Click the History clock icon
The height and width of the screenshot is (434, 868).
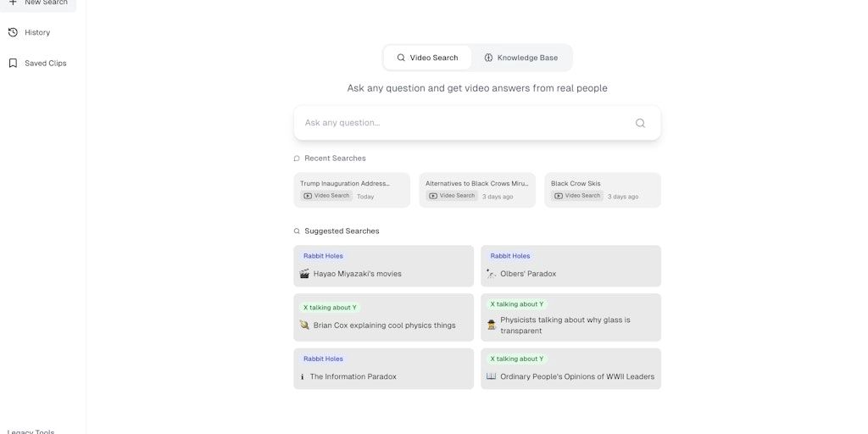point(13,32)
